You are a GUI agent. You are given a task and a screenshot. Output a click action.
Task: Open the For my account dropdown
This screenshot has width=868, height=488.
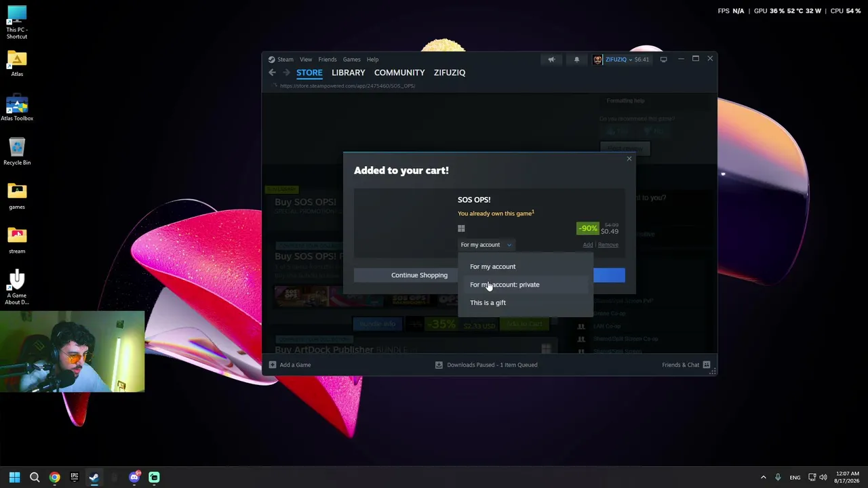pos(486,245)
